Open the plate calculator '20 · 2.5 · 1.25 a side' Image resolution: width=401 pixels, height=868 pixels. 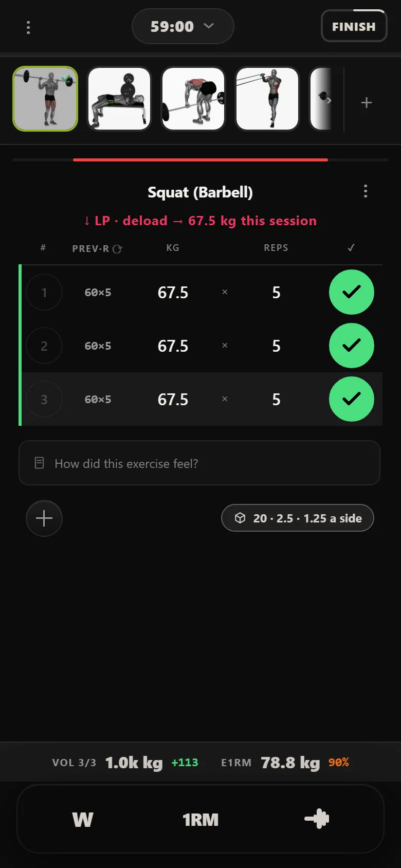pos(298,518)
